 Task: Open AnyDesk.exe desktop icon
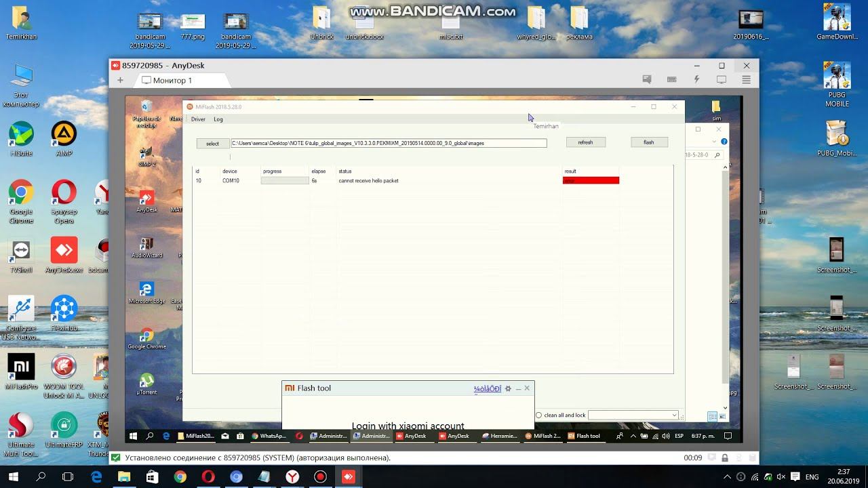(64, 255)
